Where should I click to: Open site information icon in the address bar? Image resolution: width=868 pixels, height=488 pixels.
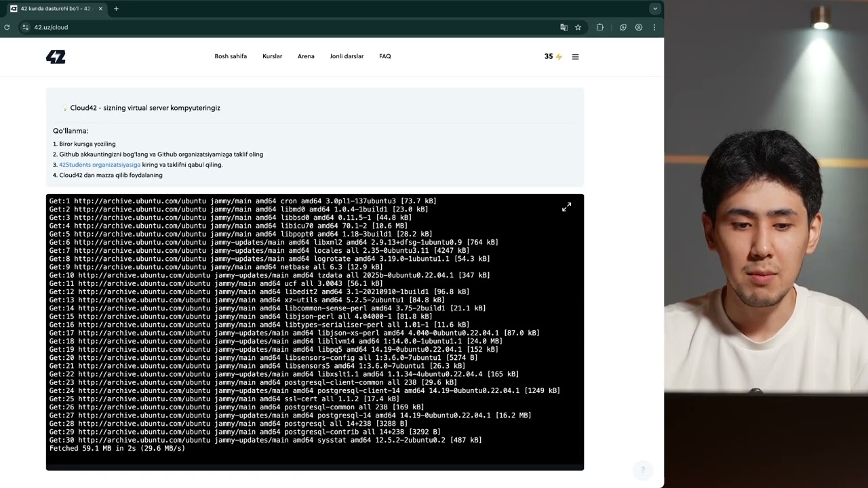click(x=25, y=27)
